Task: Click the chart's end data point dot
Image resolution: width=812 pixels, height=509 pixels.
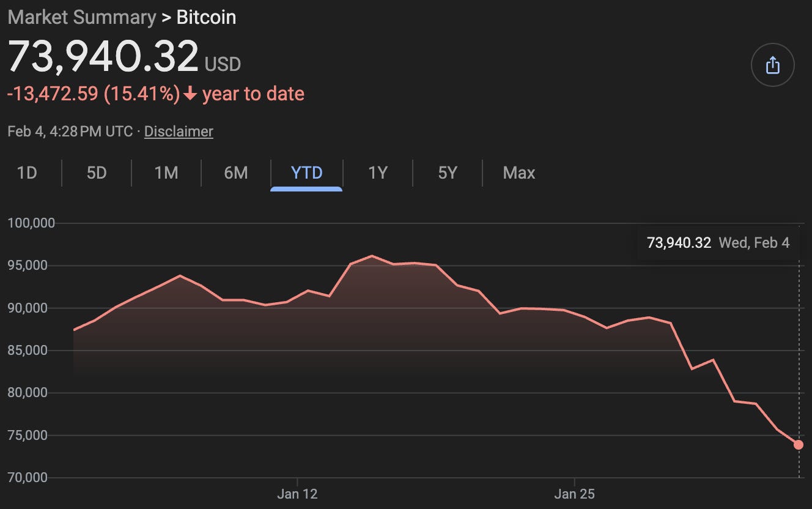Action: click(x=799, y=445)
